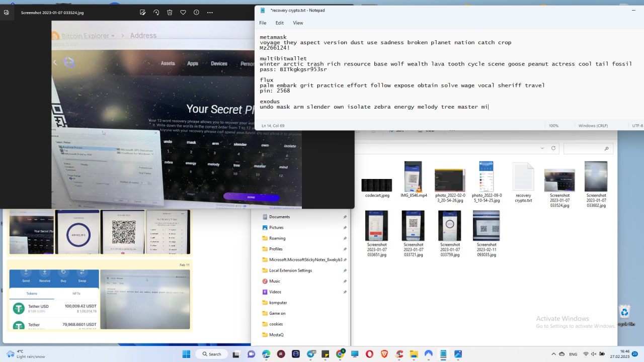
Task: Rotate the image in Photos viewer
Action: point(156,12)
